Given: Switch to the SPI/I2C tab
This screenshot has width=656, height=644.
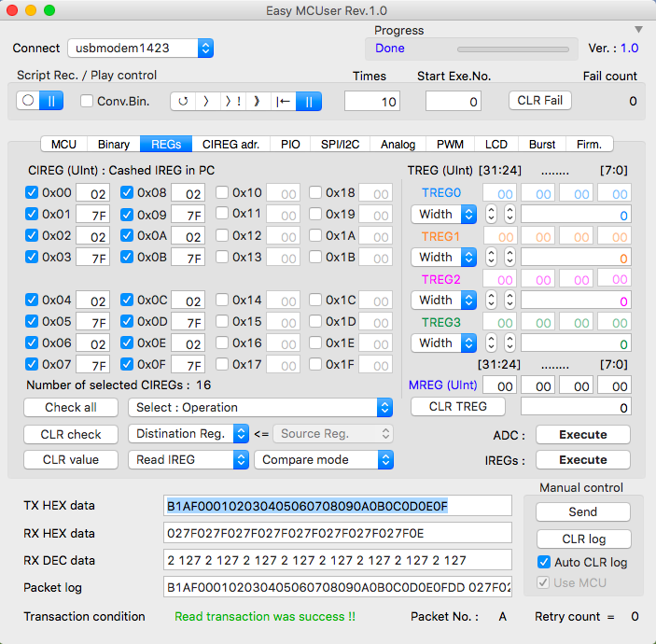Looking at the screenshot, I should 341,145.
